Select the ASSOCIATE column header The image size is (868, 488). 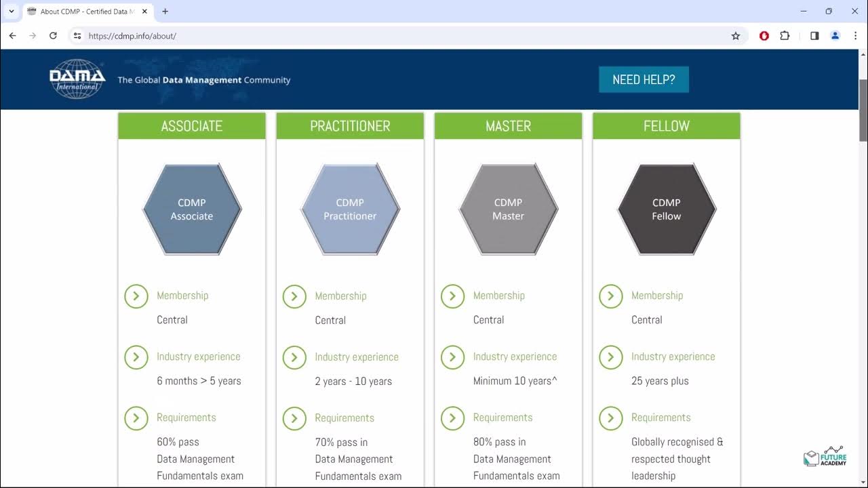192,126
